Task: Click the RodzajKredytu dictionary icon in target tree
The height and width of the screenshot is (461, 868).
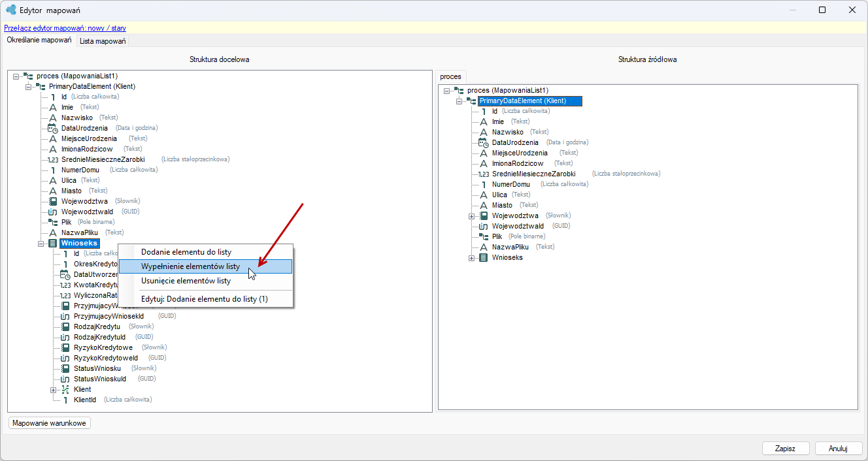Action: pyautogui.click(x=66, y=326)
